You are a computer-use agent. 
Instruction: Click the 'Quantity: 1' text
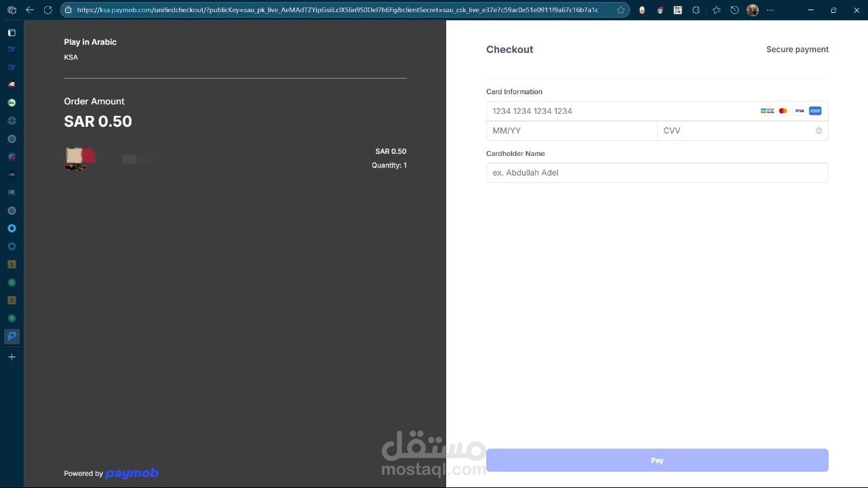tap(389, 165)
